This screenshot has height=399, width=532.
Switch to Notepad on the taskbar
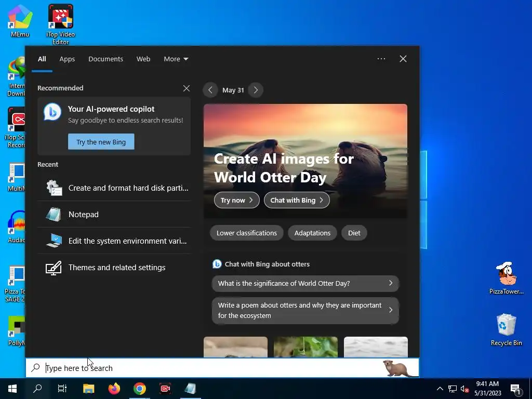pos(190,389)
